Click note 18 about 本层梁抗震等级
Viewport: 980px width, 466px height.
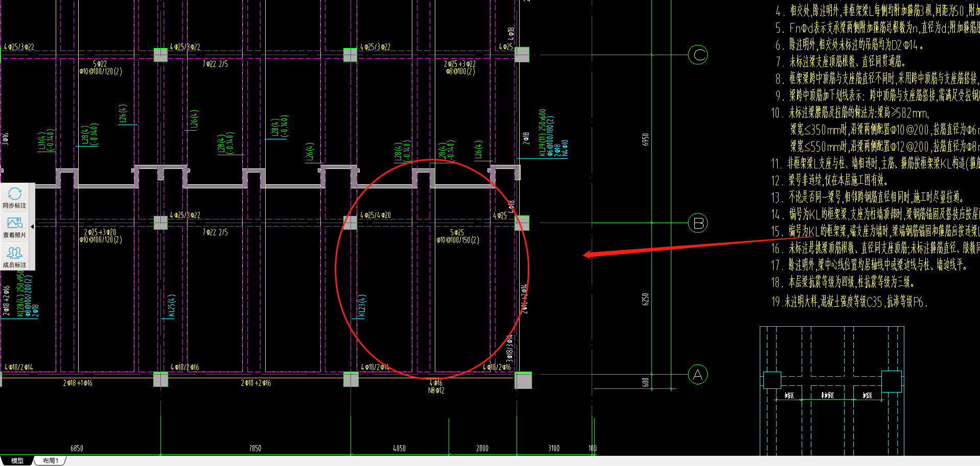843,282
